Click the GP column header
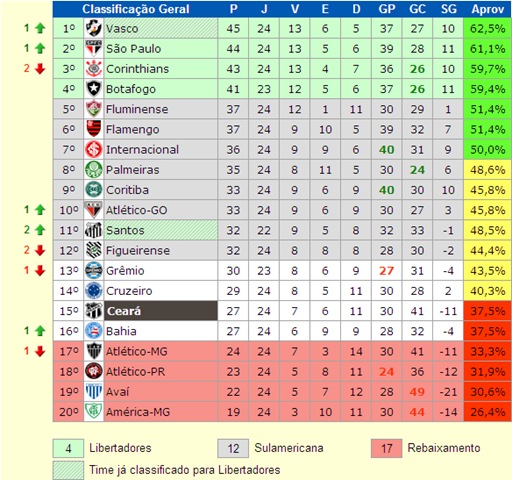The height and width of the screenshot is (480, 512). pyautogui.click(x=387, y=9)
